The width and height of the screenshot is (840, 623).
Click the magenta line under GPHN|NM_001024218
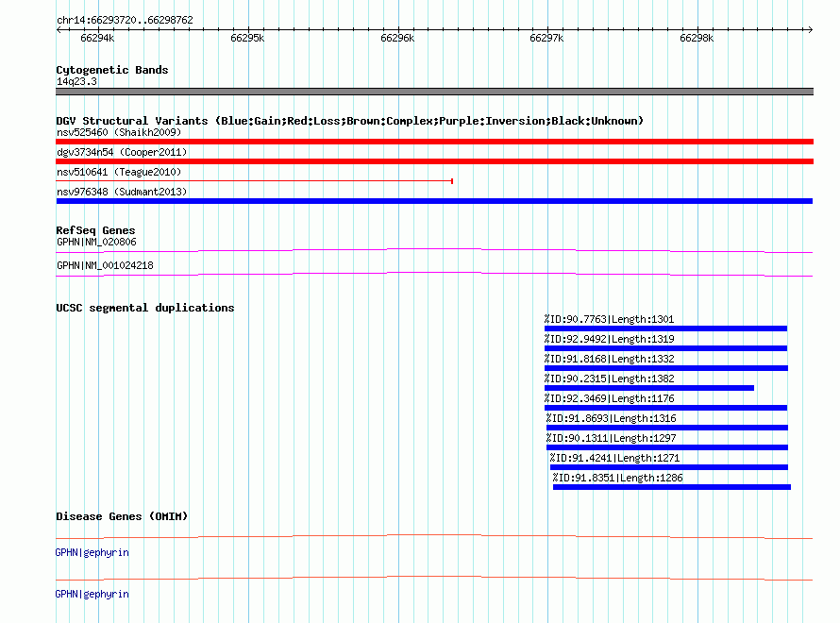coord(434,274)
